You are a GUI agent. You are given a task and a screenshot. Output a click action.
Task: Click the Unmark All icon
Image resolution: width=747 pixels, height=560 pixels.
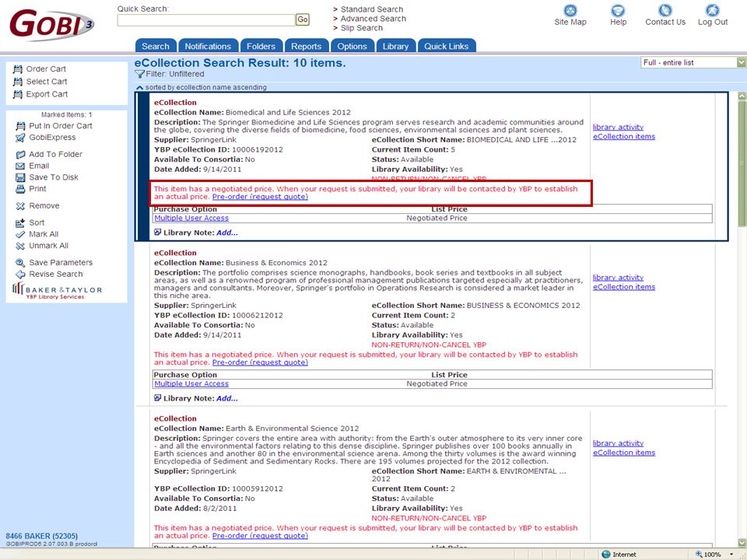20,247
